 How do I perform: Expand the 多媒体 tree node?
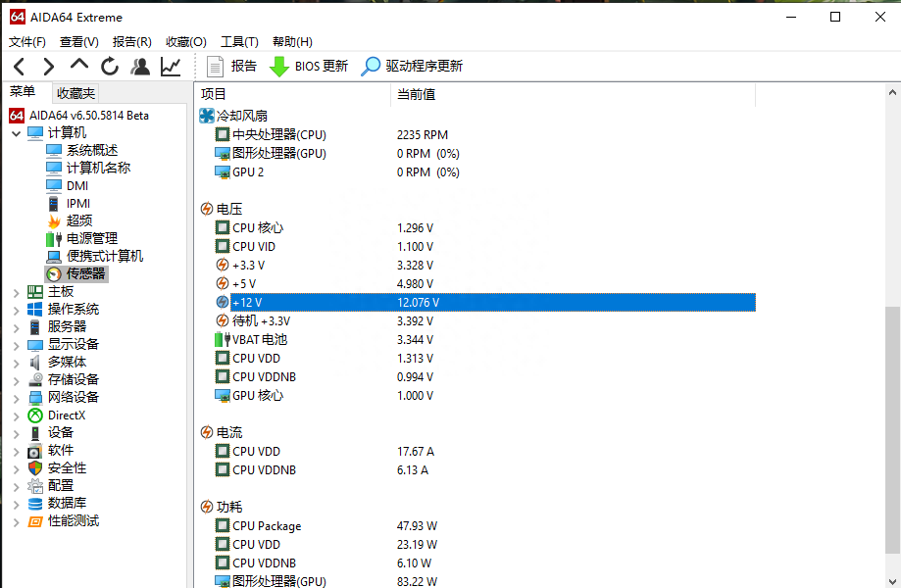pos(16,364)
